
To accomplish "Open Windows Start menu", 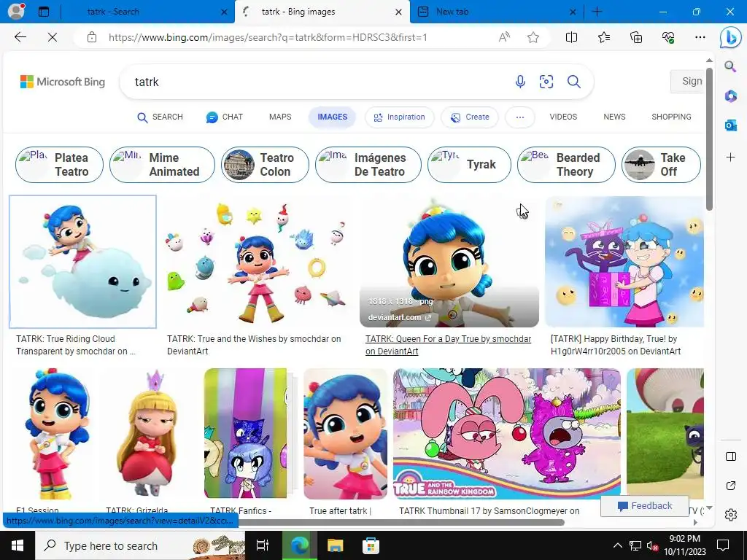I will tap(18, 545).
